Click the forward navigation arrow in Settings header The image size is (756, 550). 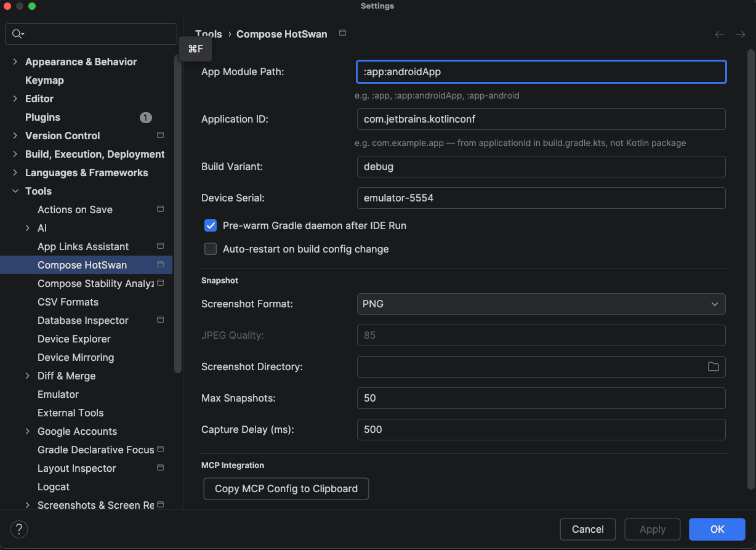[x=741, y=34]
